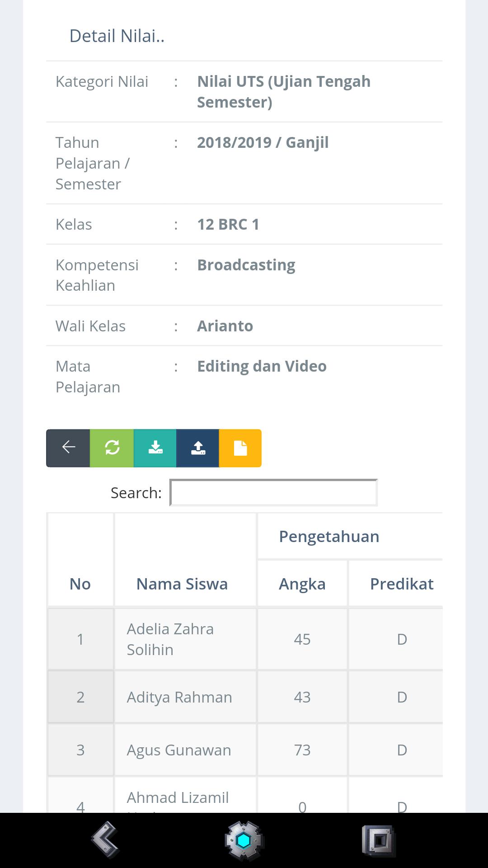Sort by the Angka column header
Viewport: 488px width, 868px height.
(302, 584)
